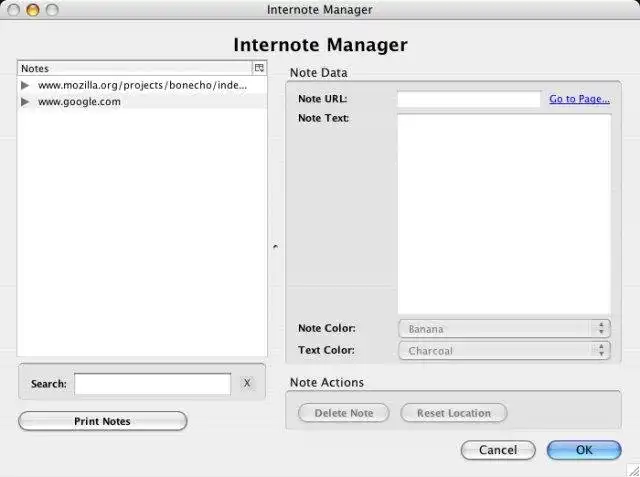Click the Note URL field

point(469,99)
